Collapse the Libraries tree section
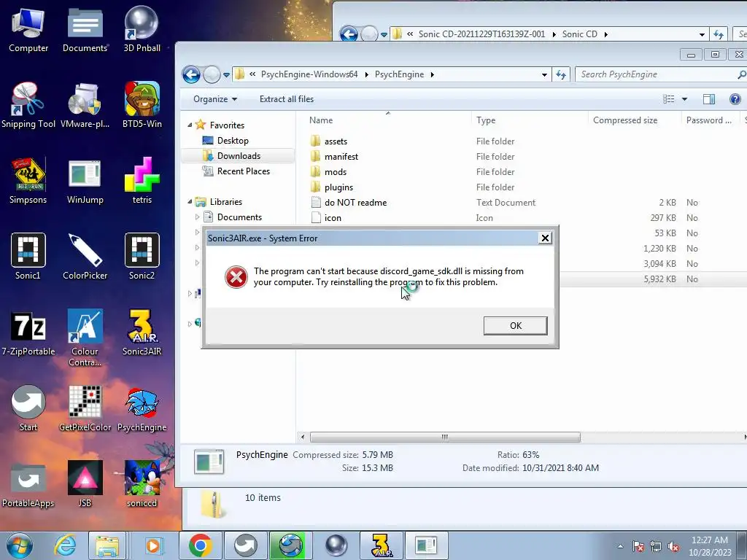747x560 pixels. point(190,202)
